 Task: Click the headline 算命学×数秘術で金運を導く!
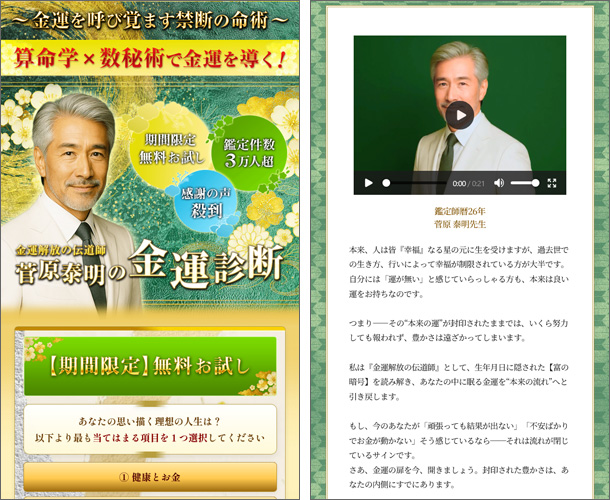150,59
